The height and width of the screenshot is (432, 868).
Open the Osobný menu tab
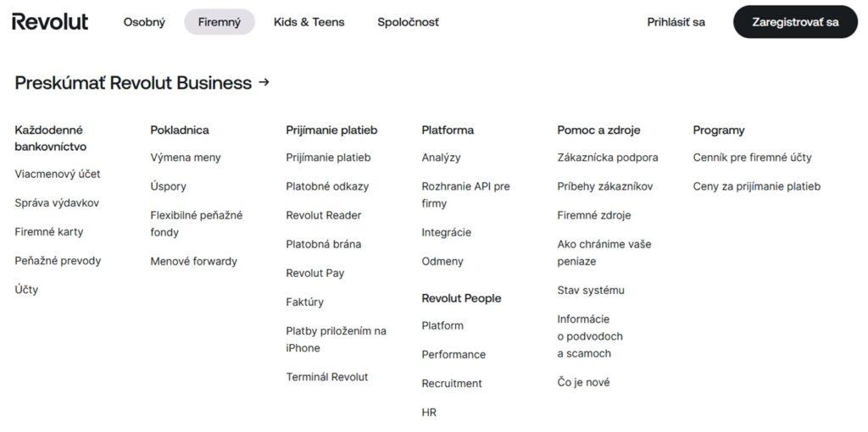(144, 22)
